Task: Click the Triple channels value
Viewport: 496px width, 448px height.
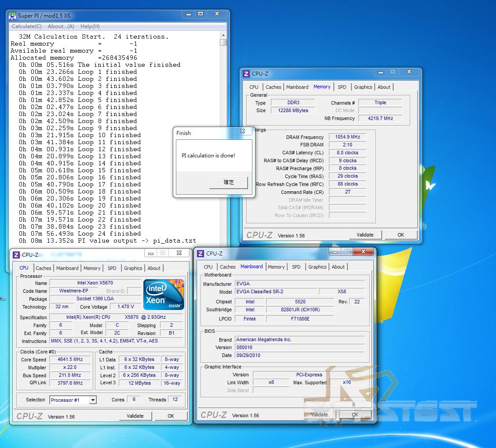Action: 380,102
